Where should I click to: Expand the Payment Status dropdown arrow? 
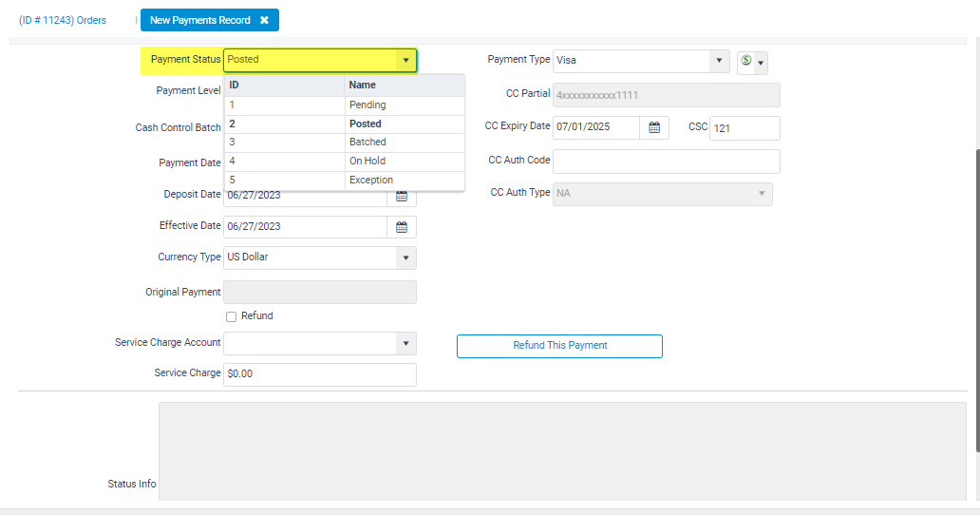pos(405,60)
